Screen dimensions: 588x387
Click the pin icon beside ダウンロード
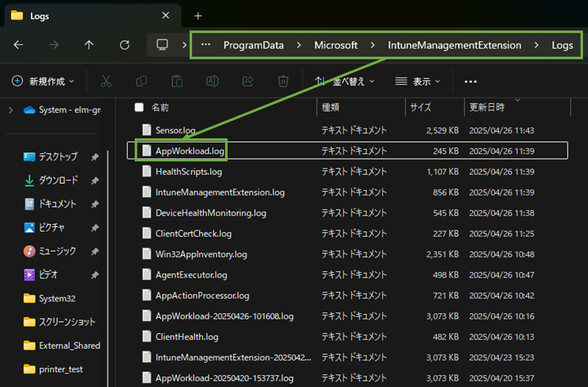(x=95, y=181)
